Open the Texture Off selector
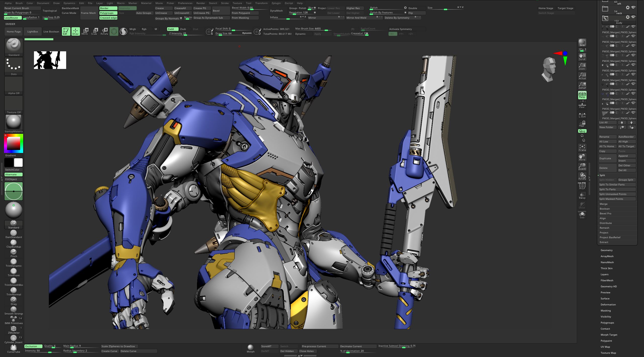This screenshot has width=644, height=357. (14, 105)
